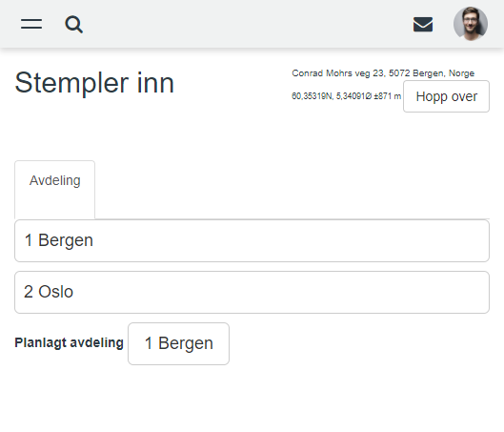The image size is (504, 432).
Task: Click the Hopp over button
Action: (446, 96)
